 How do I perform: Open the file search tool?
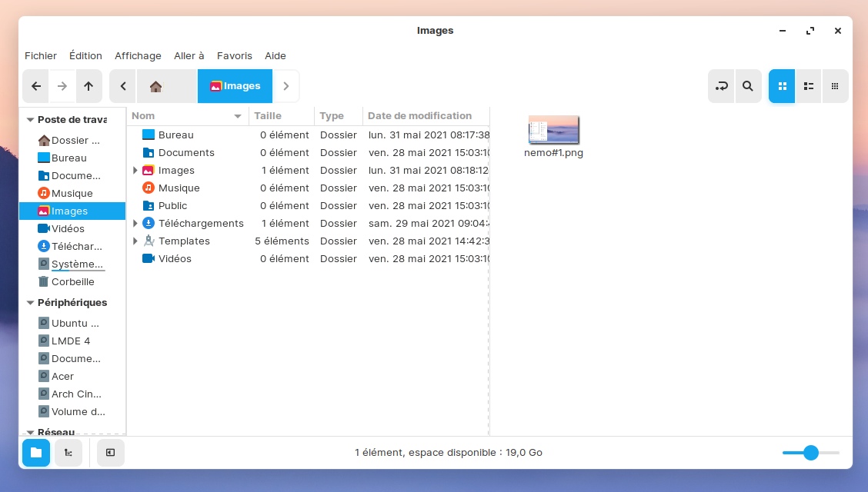747,86
